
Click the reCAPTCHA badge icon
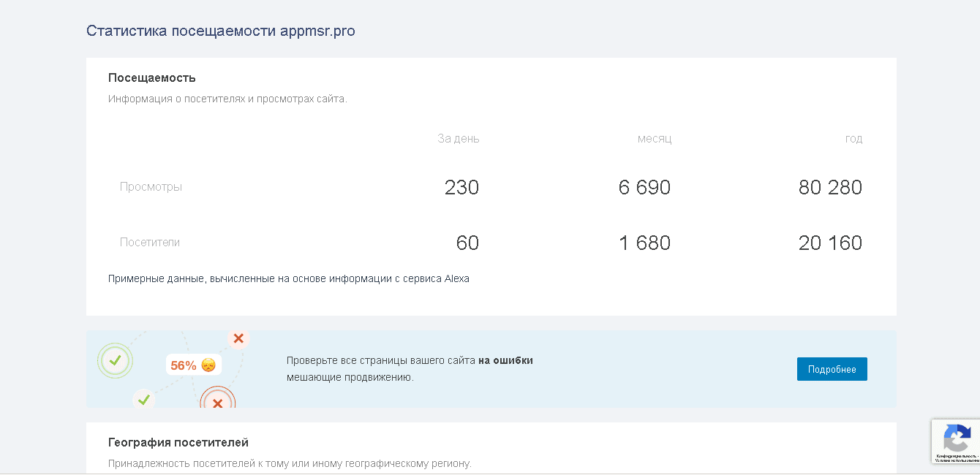(957, 439)
